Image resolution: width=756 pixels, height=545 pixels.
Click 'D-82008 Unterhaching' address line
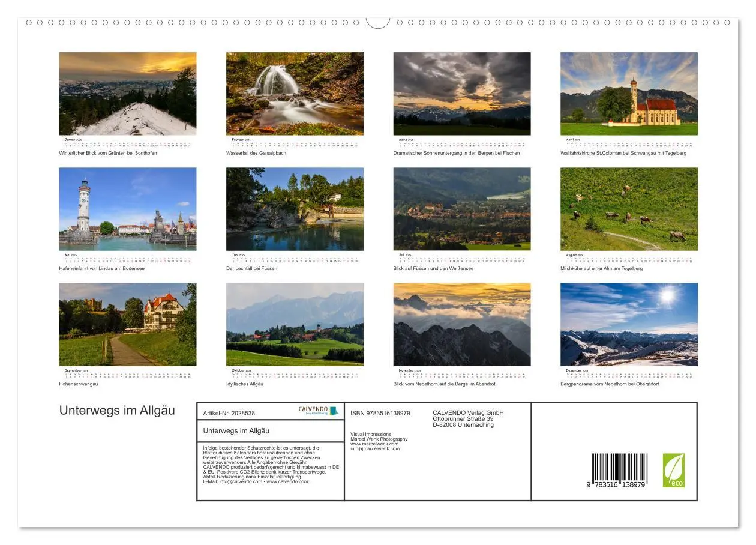click(x=463, y=424)
